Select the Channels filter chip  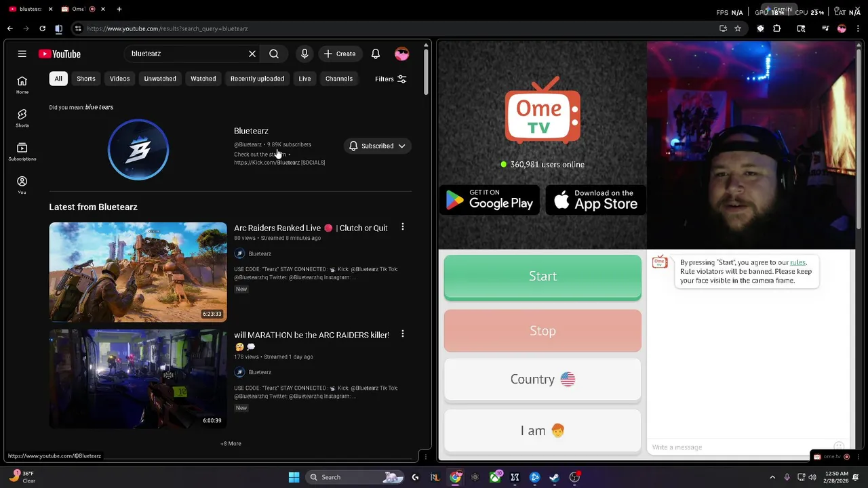[x=339, y=79]
